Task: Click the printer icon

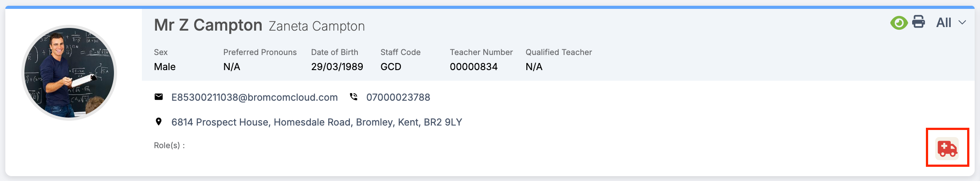Action: pyautogui.click(x=919, y=22)
